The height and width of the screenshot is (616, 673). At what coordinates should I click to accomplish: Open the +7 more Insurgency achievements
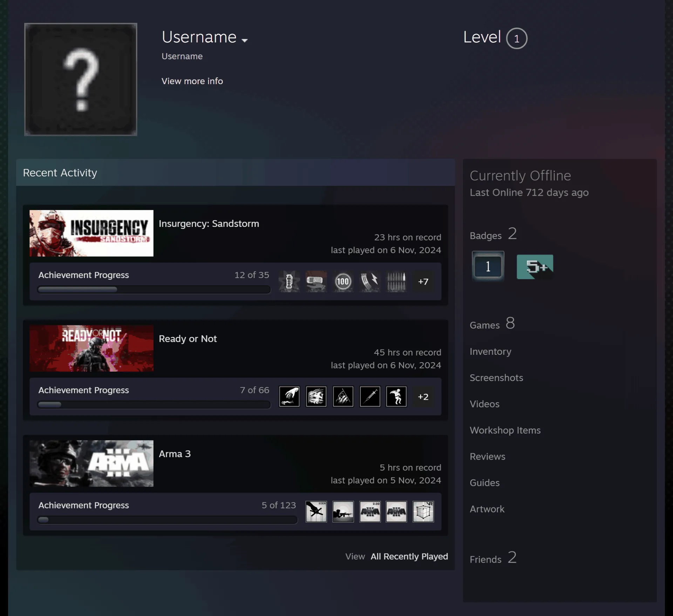pyautogui.click(x=423, y=282)
